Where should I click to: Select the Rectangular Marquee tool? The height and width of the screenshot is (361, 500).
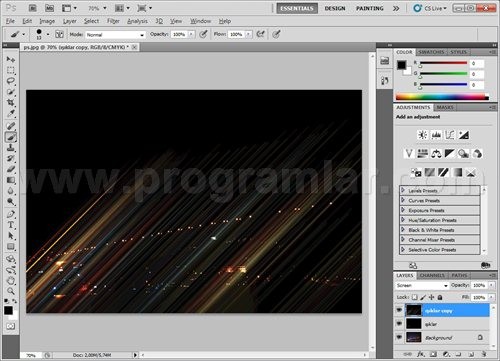(x=11, y=70)
